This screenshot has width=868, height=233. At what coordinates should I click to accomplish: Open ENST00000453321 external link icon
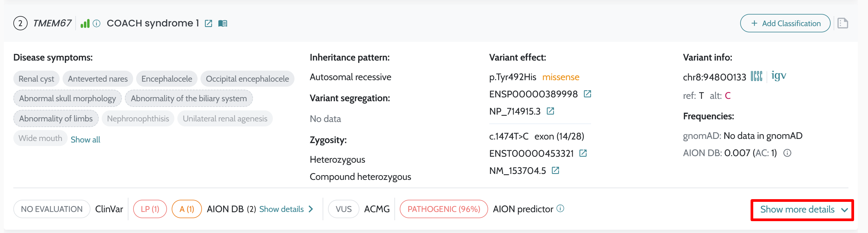tap(583, 153)
